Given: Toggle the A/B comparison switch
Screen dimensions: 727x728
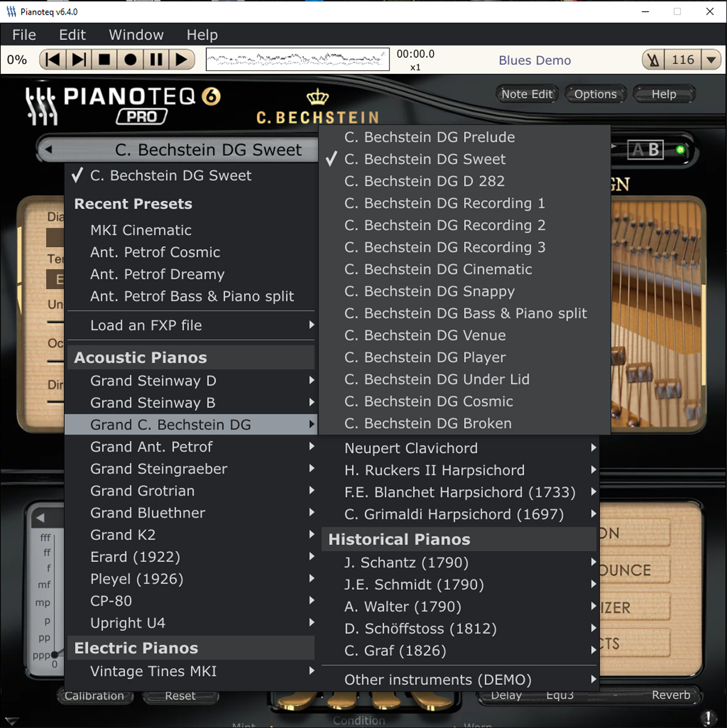Looking at the screenshot, I should pos(645,150).
